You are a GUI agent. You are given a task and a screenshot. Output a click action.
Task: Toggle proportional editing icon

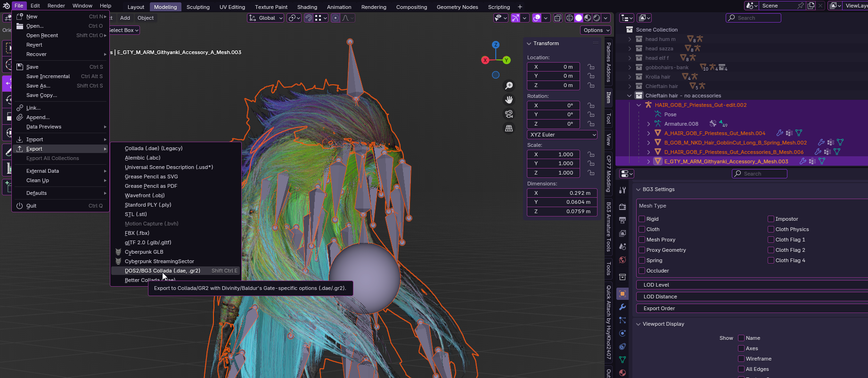pos(336,18)
